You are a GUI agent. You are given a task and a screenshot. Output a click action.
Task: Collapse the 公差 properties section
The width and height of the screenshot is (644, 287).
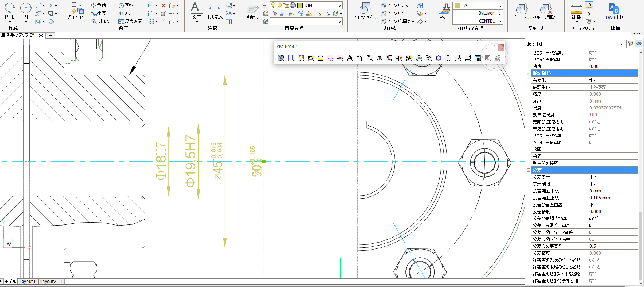click(x=528, y=170)
